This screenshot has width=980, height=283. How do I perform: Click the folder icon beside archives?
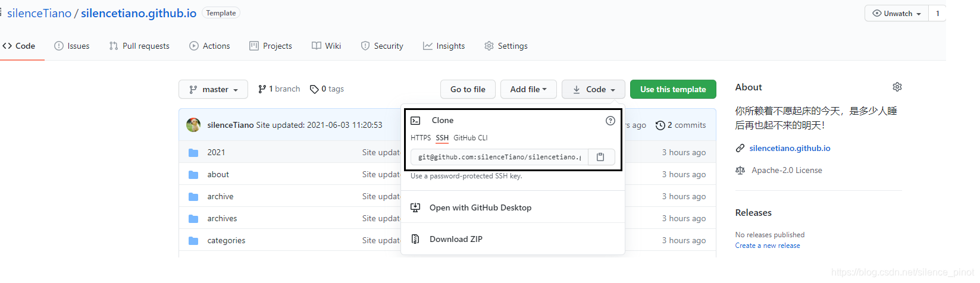tap(193, 219)
